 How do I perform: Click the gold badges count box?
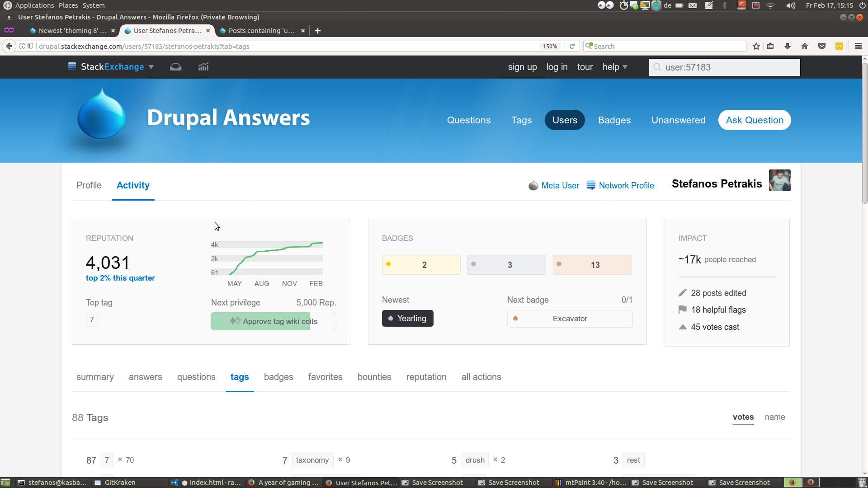click(x=421, y=265)
